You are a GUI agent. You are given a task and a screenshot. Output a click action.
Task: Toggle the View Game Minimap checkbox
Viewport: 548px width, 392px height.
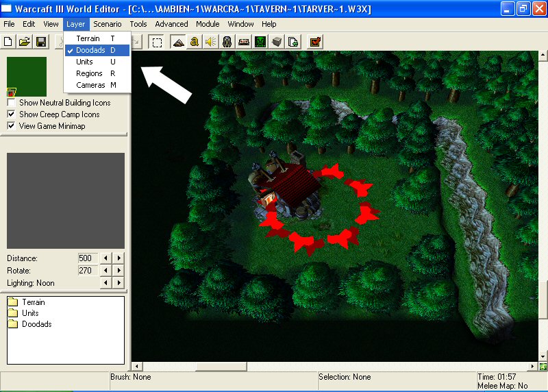(x=11, y=126)
